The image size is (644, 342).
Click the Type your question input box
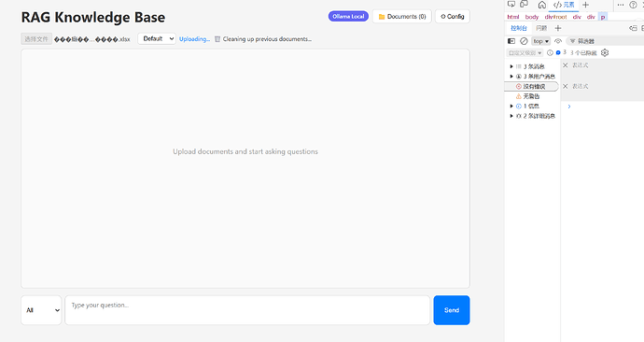(247, 310)
